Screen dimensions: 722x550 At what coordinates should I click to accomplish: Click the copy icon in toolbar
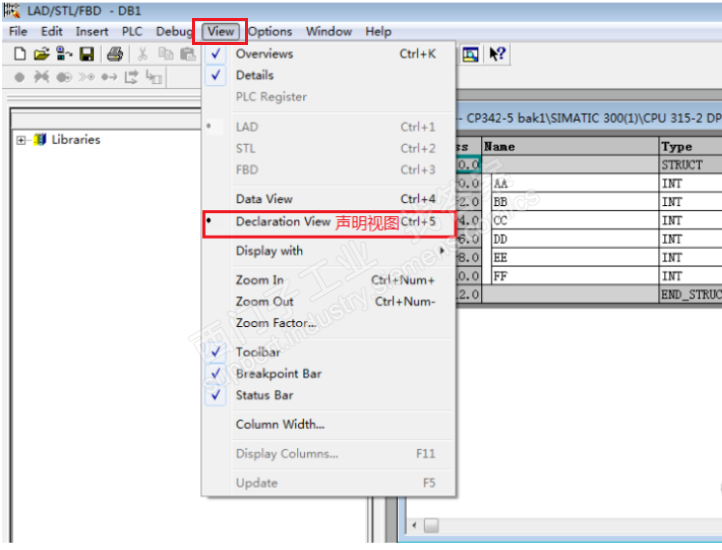coord(166,54)
